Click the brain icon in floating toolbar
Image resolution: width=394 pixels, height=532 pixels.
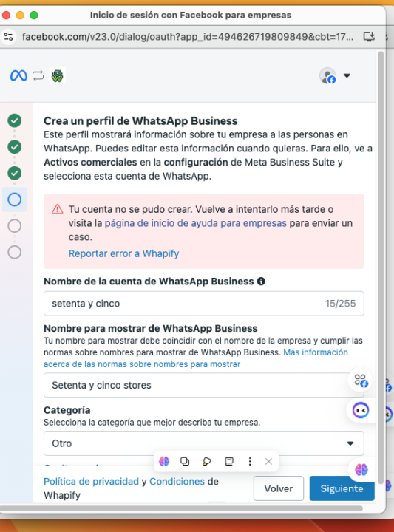pyautogui.click(x=164, y=461)
